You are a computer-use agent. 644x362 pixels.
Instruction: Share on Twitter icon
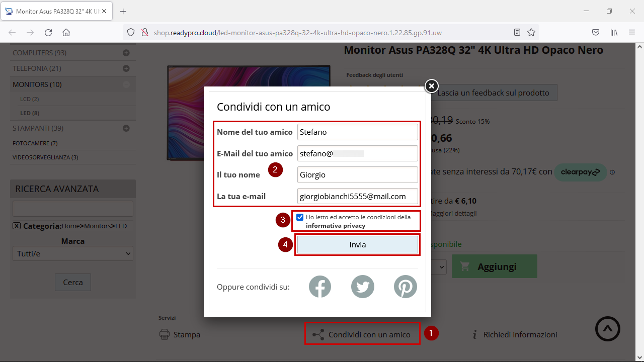[x=363, y=287]
